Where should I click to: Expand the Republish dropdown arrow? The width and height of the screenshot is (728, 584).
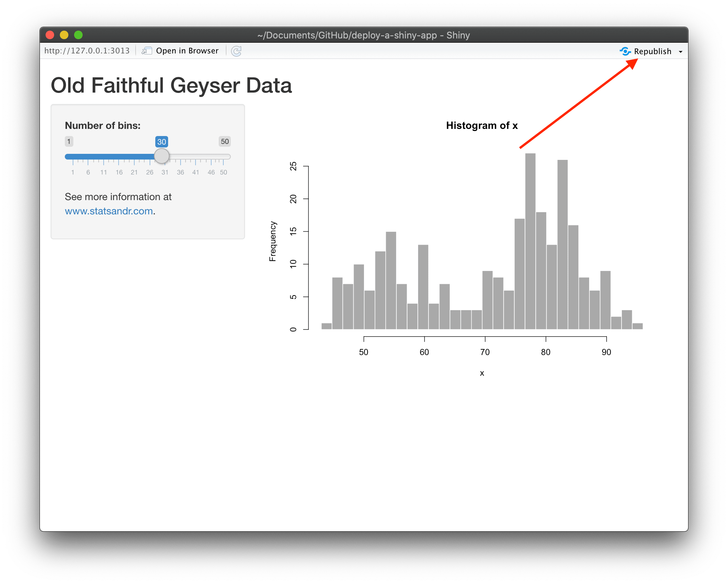[681, 52]
